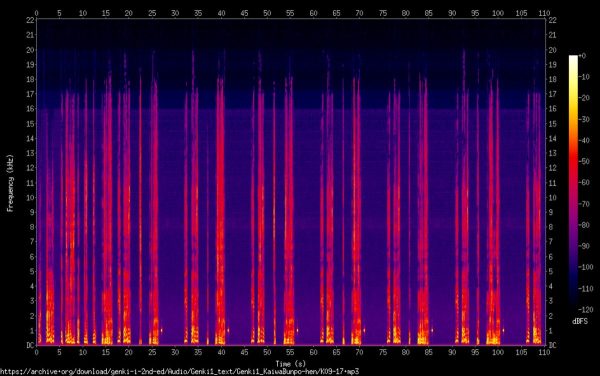Click the "dBFS" colorbar label
The width and height of the screenshot is (600, 376).
coord(580,321)
